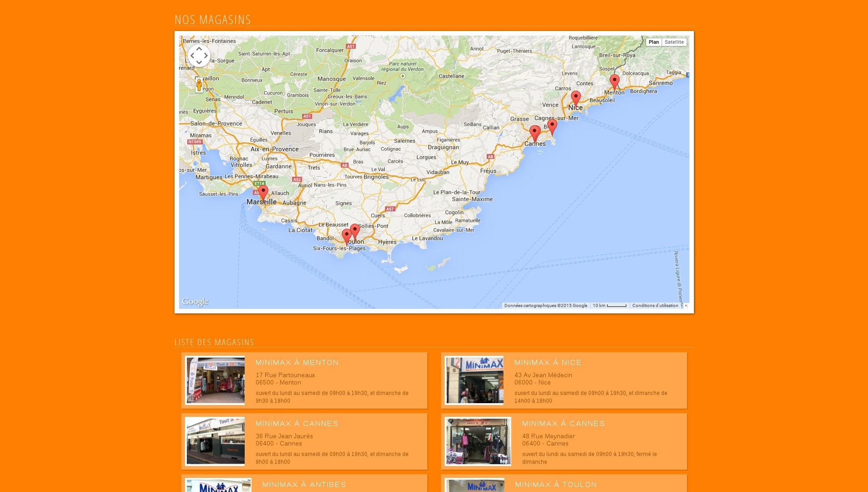
Task: Click Minimax à Cannes title above 36 Rue Jean Jaurès
Action: (x=297, y=424)
